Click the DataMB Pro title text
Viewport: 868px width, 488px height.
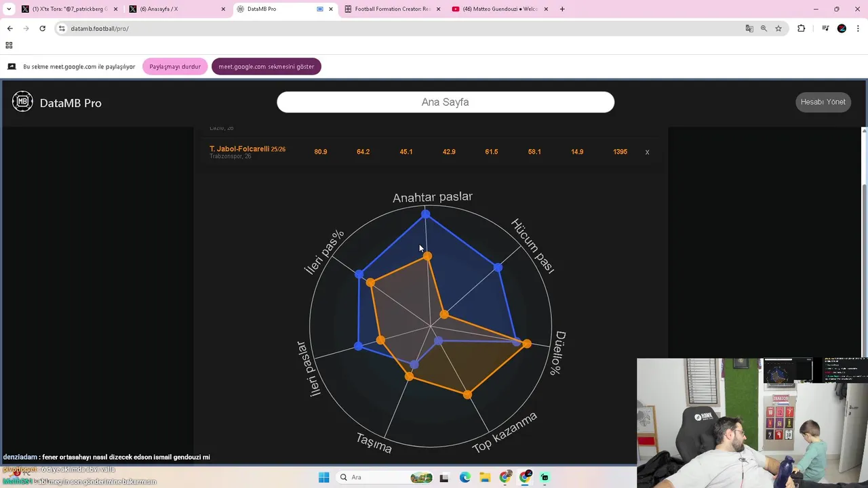pyautogui.click(x=71, y=103)
